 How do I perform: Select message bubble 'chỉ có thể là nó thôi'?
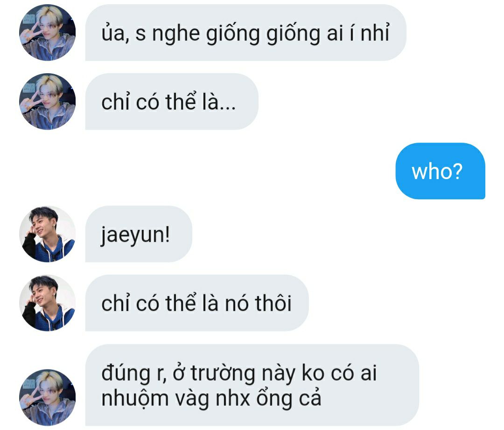pos(197,303)
